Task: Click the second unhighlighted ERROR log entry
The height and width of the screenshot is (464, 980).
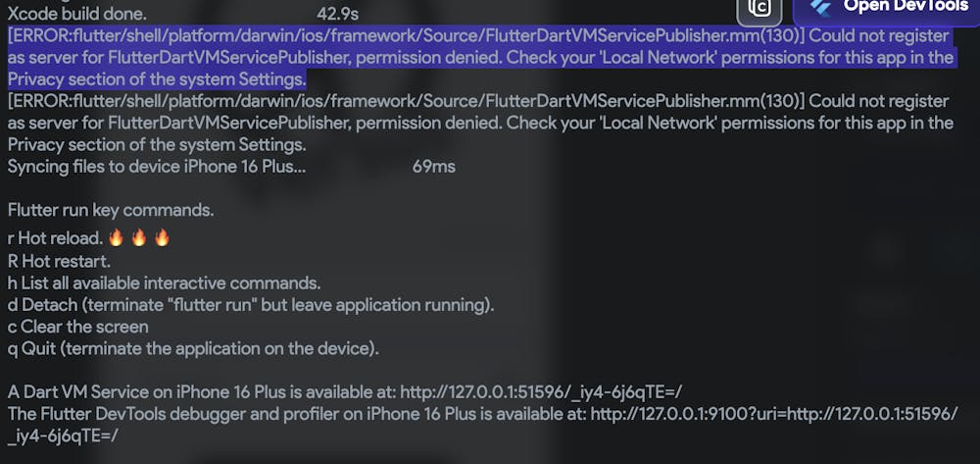Action: click(x=480, y=124)
